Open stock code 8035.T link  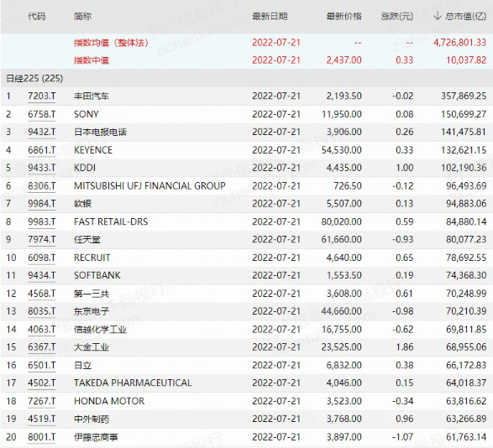(41, 310)
